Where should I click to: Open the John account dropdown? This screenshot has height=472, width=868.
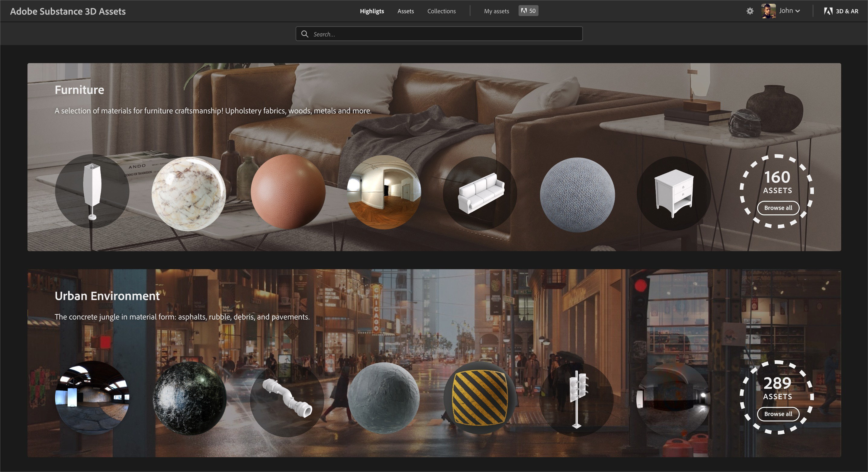(x=789, y=11)
